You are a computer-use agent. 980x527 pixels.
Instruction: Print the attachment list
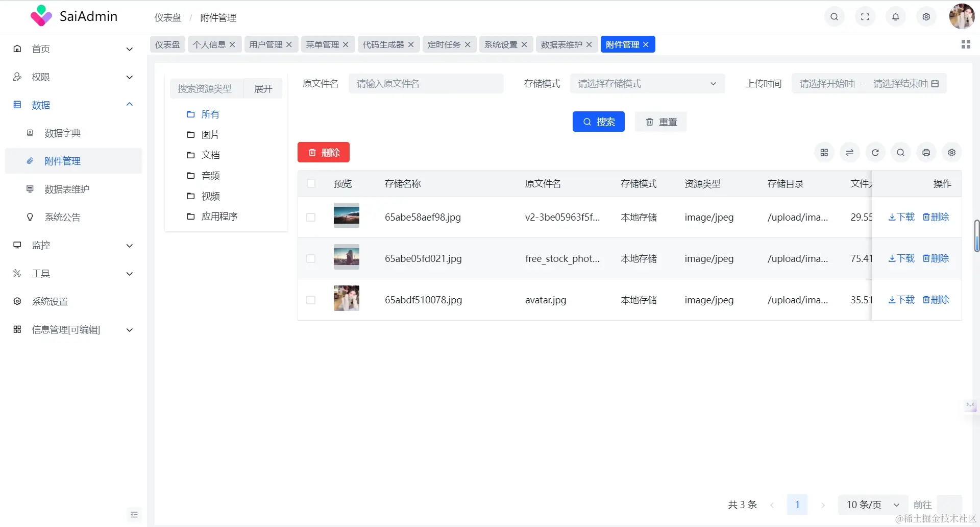pyautogui.click(x=926, y=152)
